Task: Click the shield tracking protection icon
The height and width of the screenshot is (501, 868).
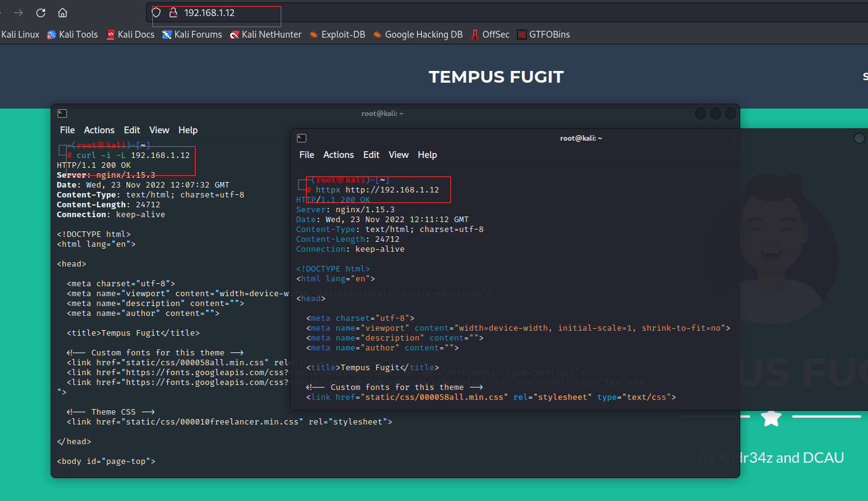Action: pos(157,12)
